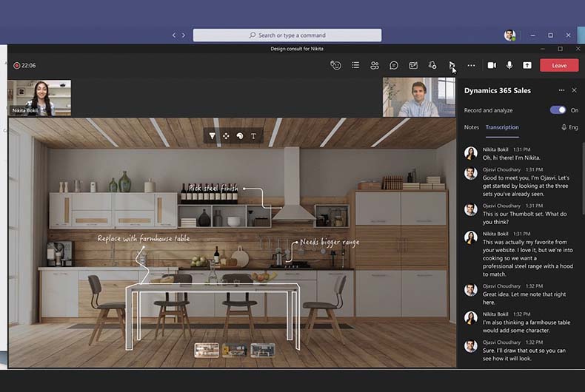
Task: Go back with the left arrow
Action: click(174, 35)
